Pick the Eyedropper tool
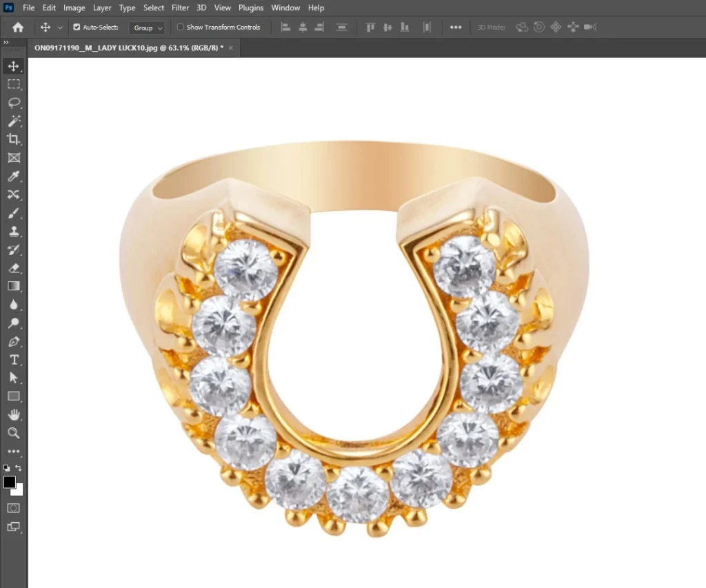This screenshot has height=588, width=706. point(13,176)
